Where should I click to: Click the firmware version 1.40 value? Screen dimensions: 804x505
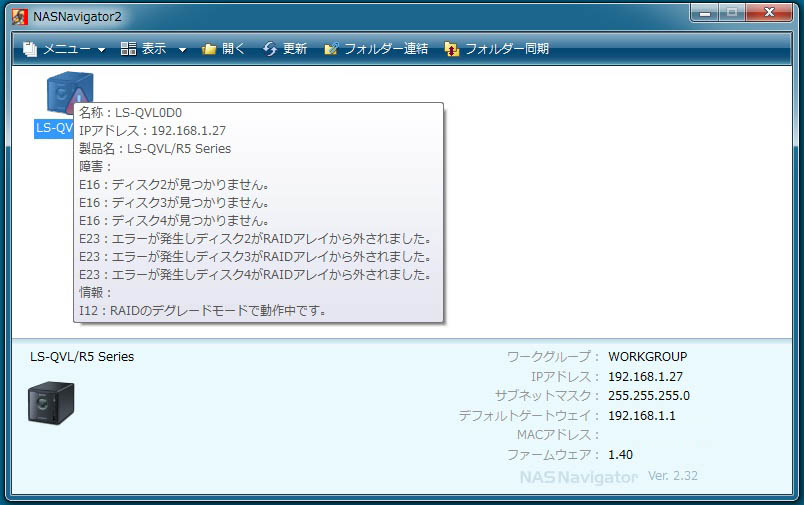point(620,455)
